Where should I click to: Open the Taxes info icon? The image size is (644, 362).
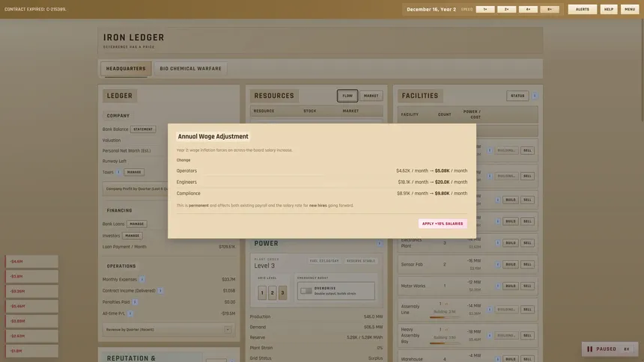coord(118,172)
